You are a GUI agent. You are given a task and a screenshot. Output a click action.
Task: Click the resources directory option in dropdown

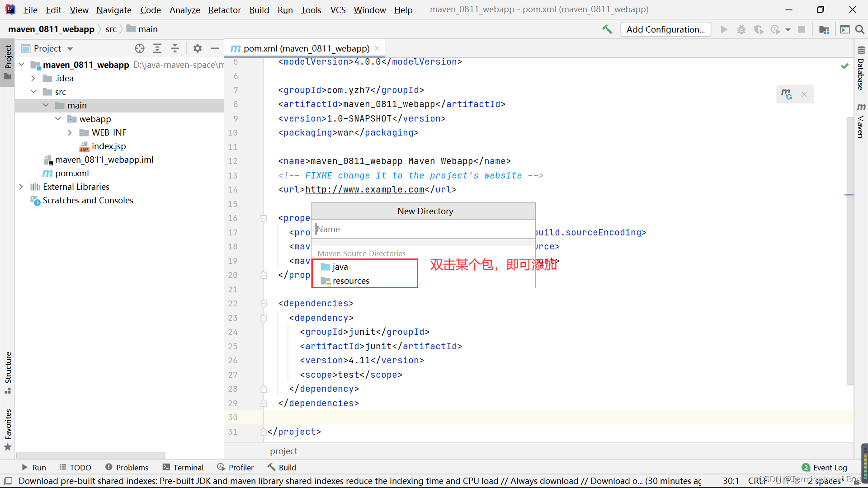pos(350,281)
